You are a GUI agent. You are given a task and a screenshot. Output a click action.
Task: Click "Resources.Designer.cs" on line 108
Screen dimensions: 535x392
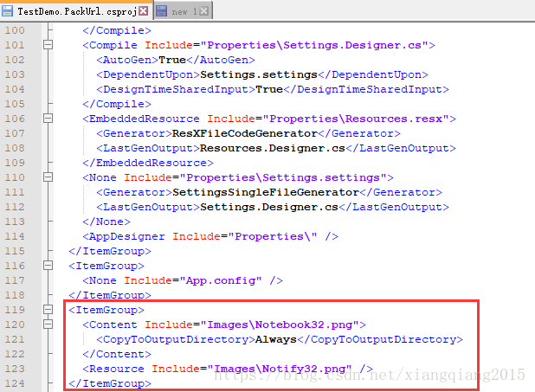pos(273,148)
